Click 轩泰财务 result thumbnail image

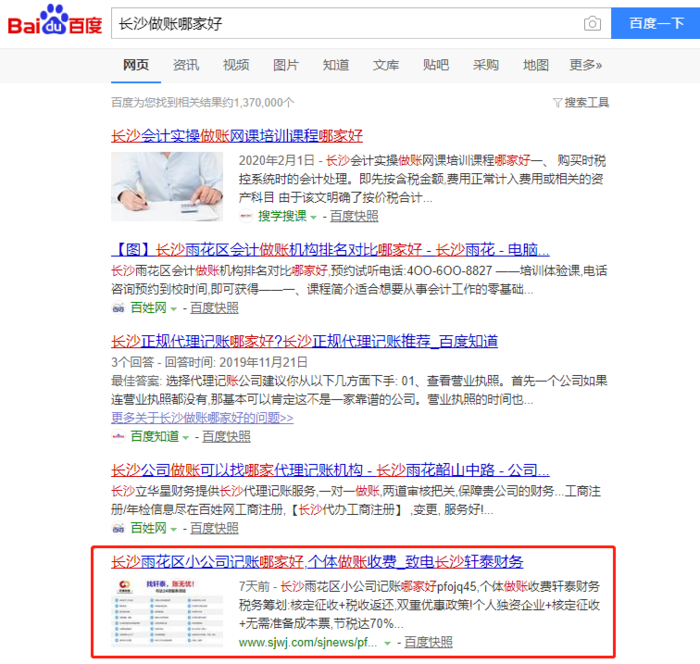click(167, 613)
